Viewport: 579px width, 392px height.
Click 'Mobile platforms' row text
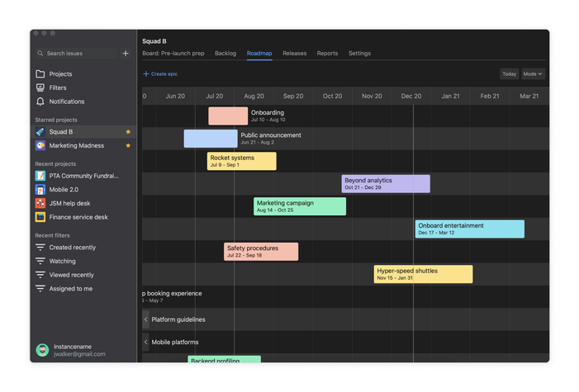click(175, 342)
